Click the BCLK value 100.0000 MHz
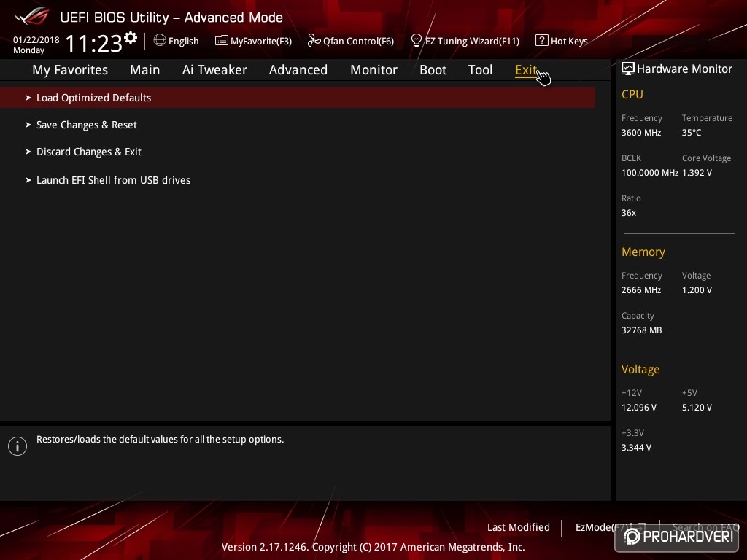Viewport: 747px width, 560px height. click(x=650, y=173)
